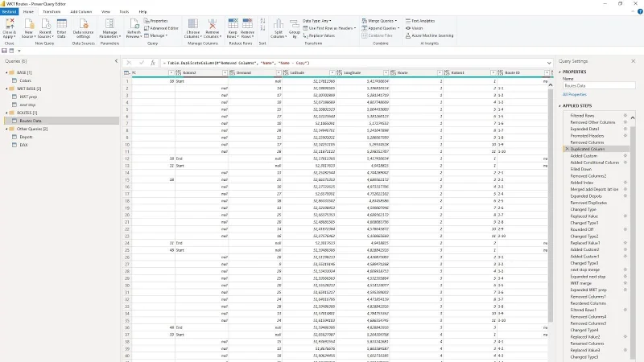644x362 pixels.
Task: Open Azure Machine Learning
Action: click(x=429, y=35)
